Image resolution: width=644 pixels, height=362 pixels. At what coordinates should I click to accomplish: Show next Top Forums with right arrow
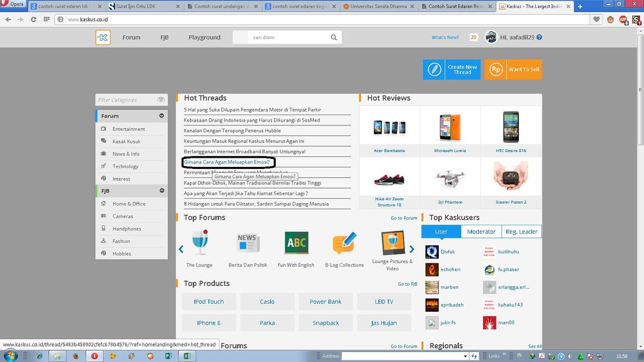coord(412,249)
